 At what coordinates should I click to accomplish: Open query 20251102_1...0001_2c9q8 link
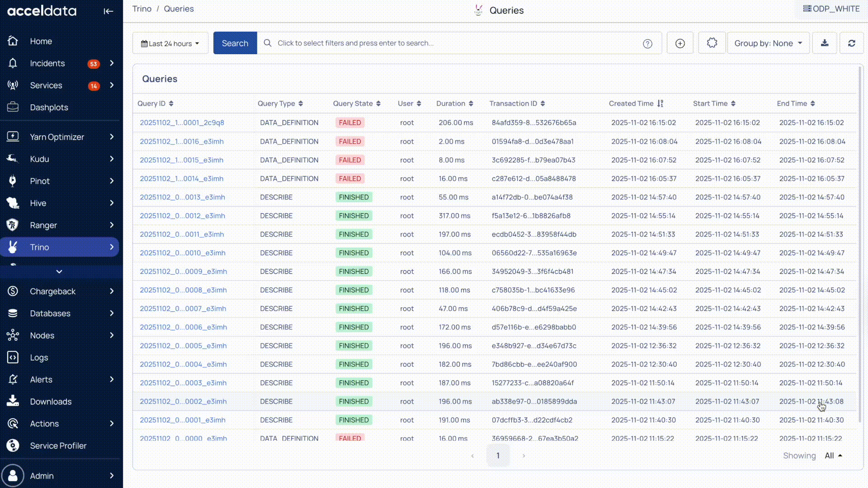[182, 122]
